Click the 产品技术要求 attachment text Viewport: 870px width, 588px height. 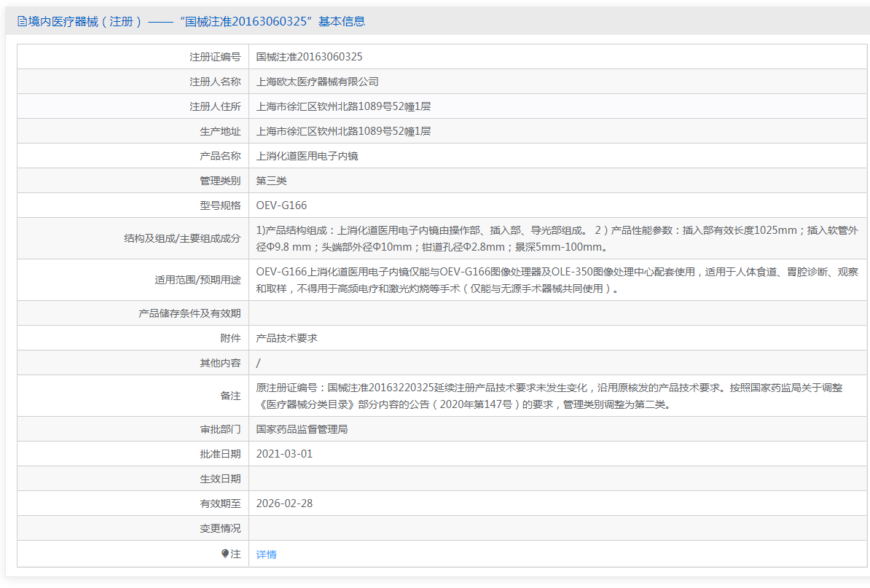[x=287, y=338]
